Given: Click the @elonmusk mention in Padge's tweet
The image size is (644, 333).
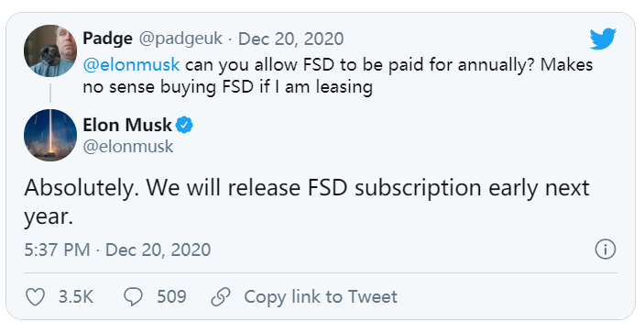Looking at the screenshot, I should 131,65.
